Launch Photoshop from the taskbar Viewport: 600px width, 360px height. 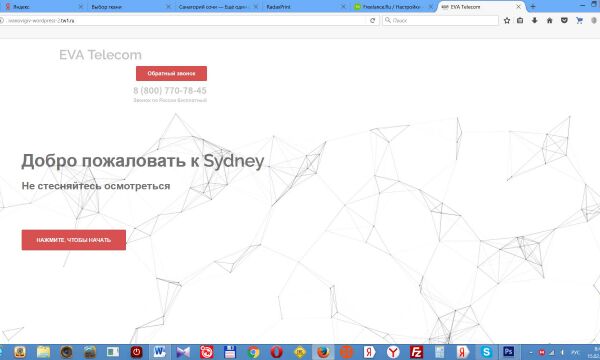[509, 352]
